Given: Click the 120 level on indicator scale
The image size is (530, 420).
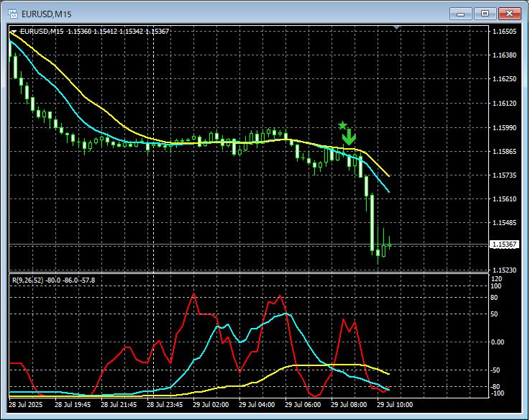Looking at the screenshot, I should pyautogui.click(x=496, y=278).
